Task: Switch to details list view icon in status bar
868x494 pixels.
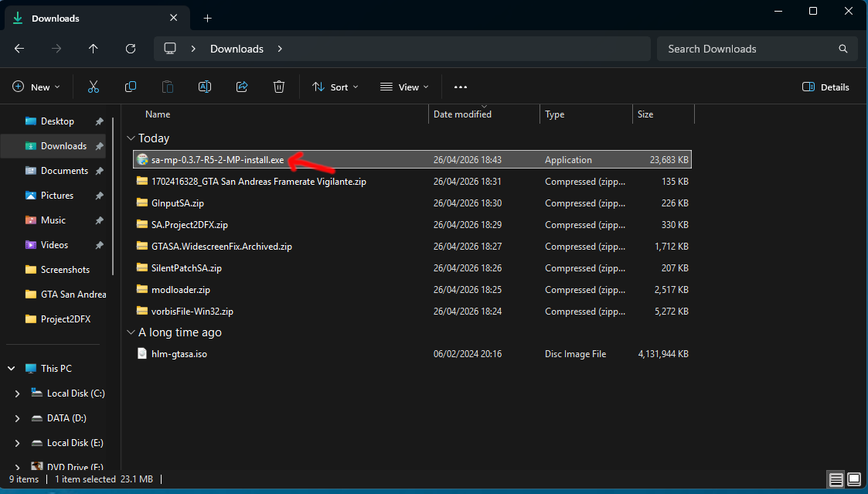Action: click(x=836, y=479)
